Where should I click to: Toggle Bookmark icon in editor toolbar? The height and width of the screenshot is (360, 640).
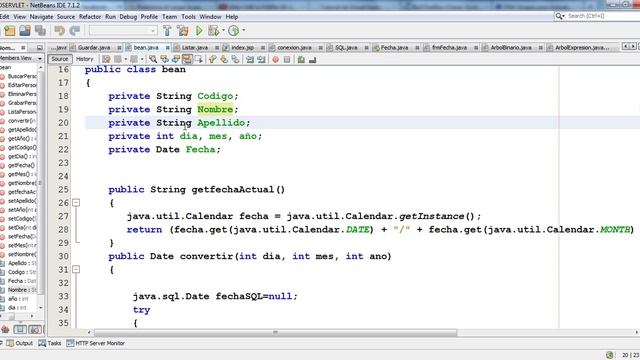pos(235,60)
